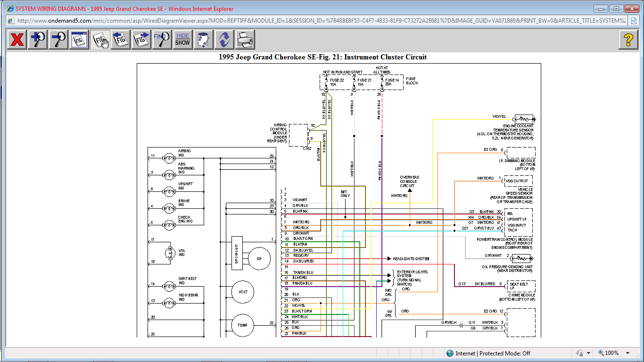Image resolution: width=644 pixels, height=362 pixels.
Task: Click the Internet Explorer title bar icon
Action: tap(10, 8)
